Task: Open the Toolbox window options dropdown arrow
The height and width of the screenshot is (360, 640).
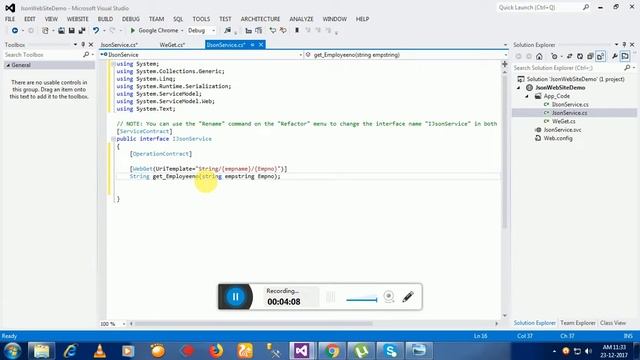Action: click(75, 44)
